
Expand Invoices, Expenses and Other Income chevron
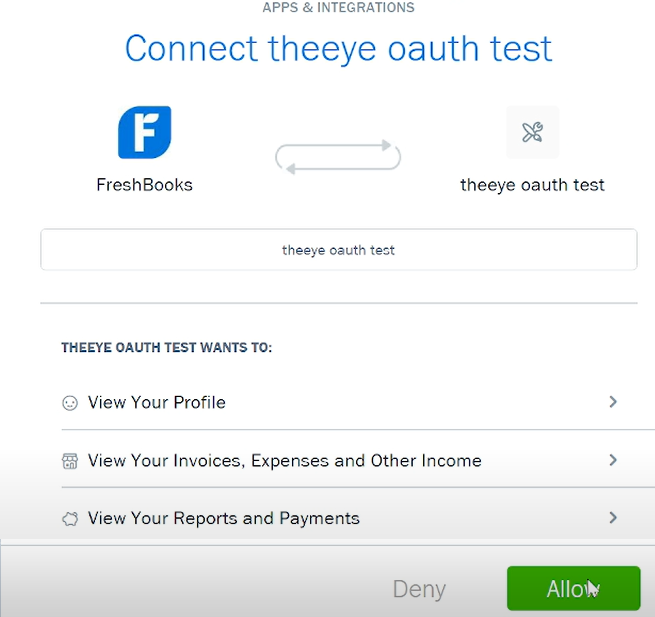click(613, 460)
